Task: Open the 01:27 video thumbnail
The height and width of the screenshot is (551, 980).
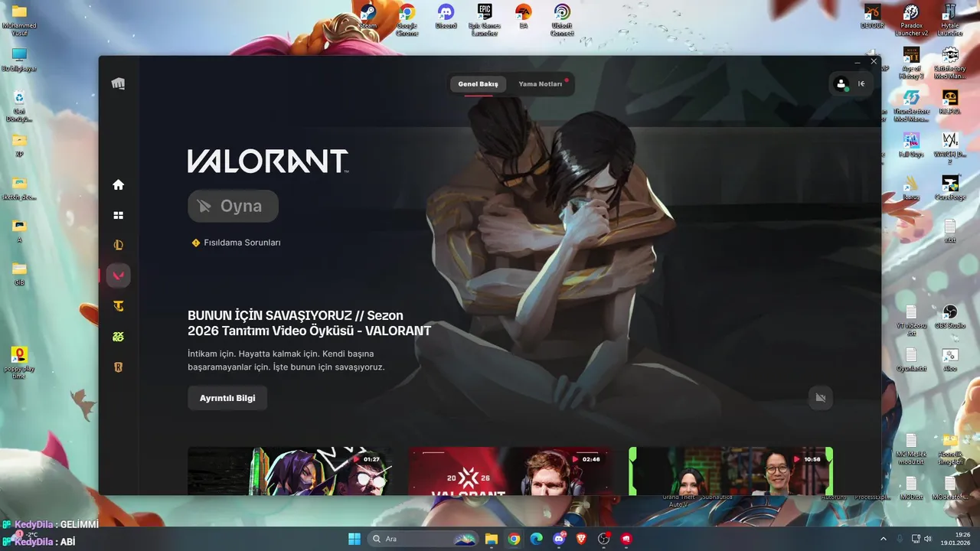Action: [x=289, y=471]
